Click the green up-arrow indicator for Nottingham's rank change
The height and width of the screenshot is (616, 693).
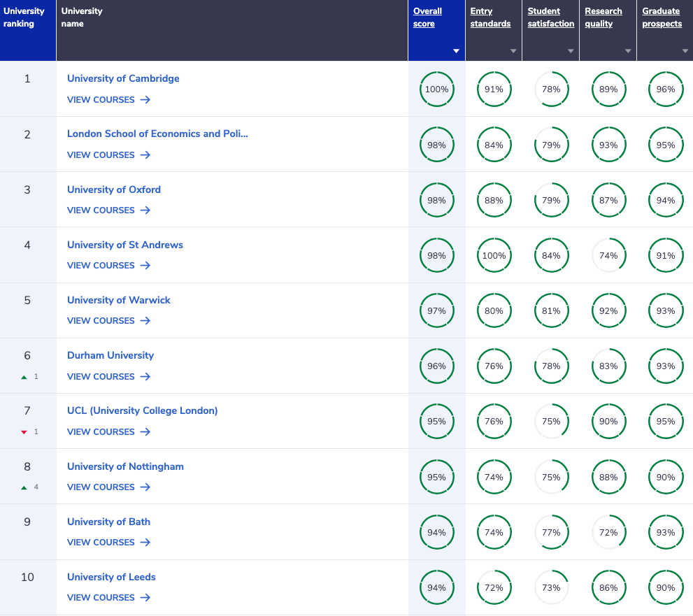click(x=24, y=487)
